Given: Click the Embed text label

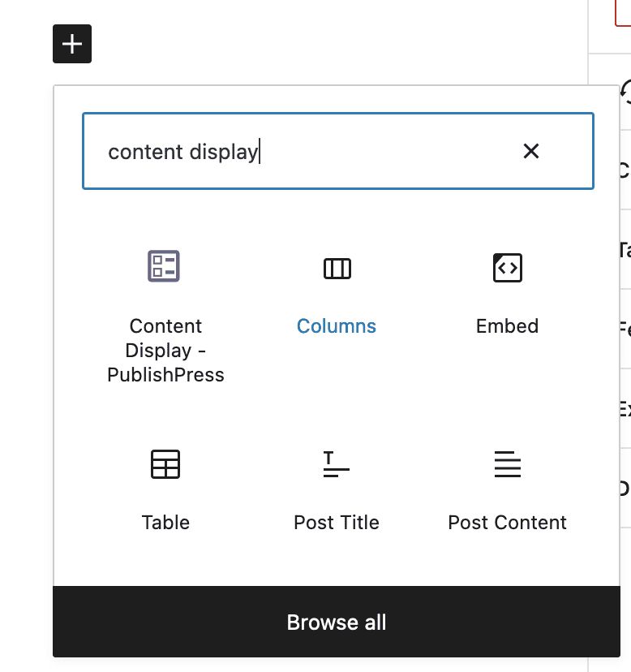Looking at the screenshot, I should tap(507, 326).
